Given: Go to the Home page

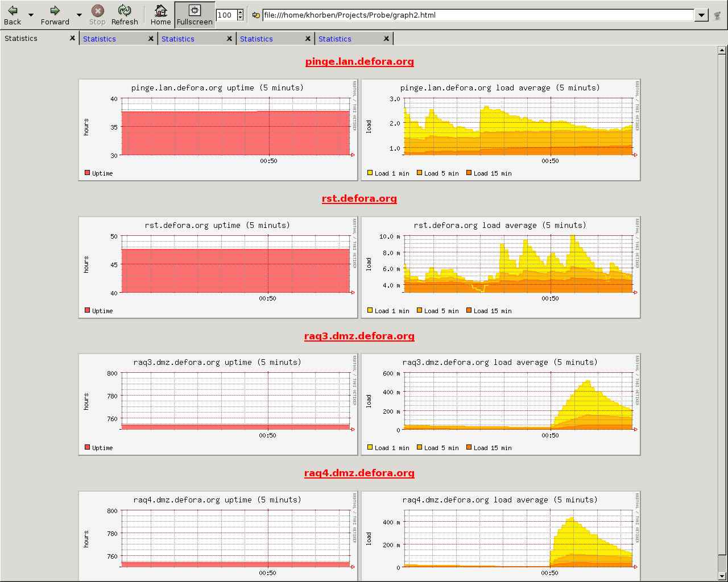Looking at the screenshot, I should [160, 15].
